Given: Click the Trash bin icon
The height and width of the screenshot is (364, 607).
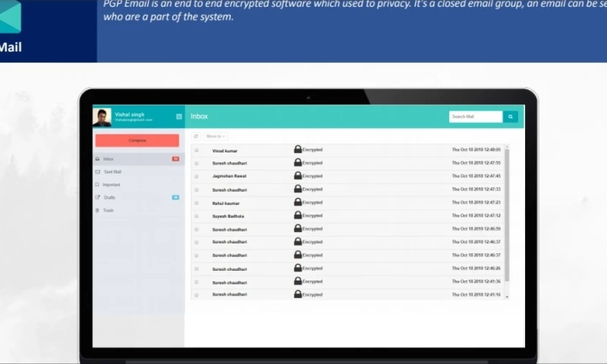Looking at the screenshot, I should pyautogui.click(x=97, y=210).
